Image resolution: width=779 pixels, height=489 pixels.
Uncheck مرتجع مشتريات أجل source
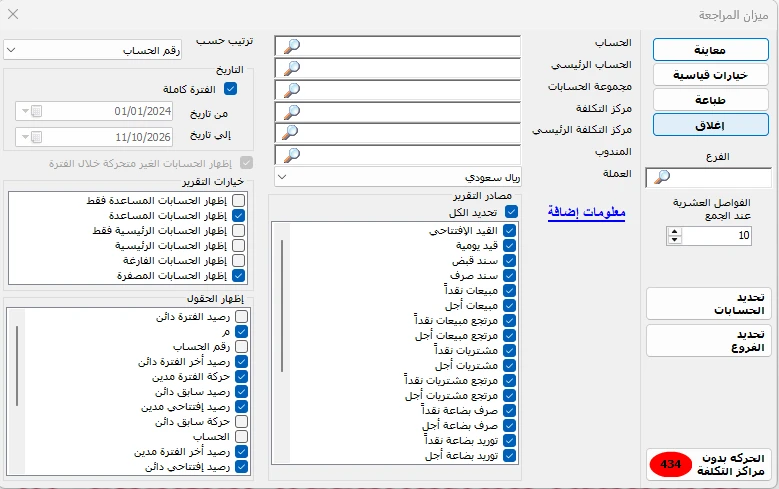(509, 396)
